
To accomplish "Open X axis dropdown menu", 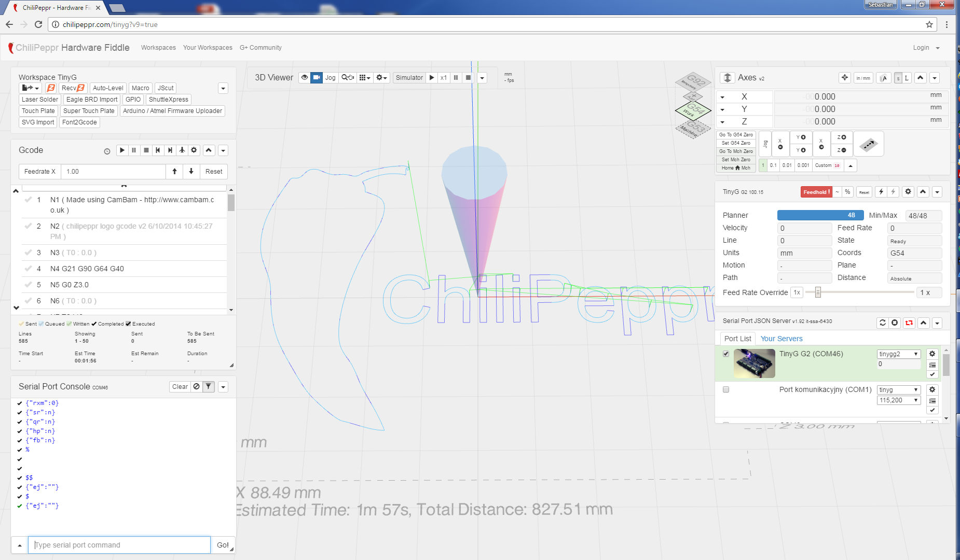I will (722, 97).
